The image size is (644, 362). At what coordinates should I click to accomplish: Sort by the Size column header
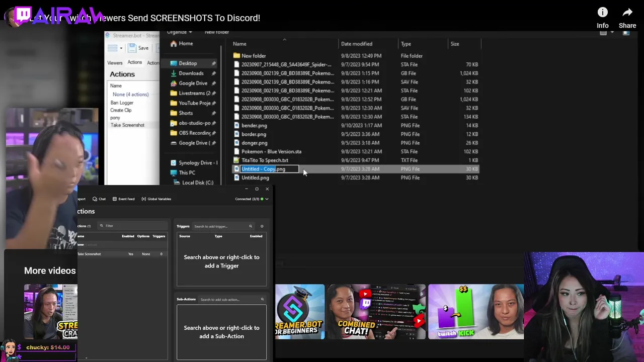tap(455, 44)
